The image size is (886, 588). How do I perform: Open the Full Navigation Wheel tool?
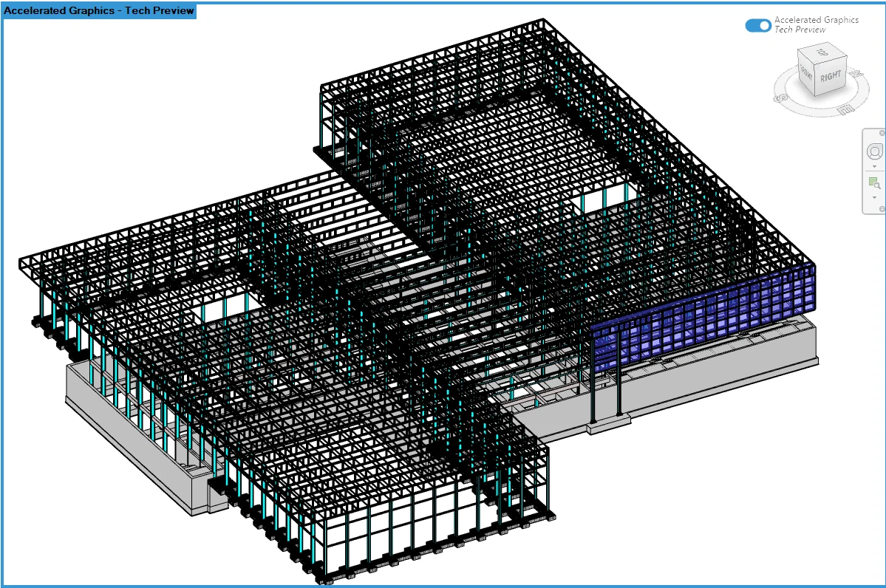coord(874,151)
